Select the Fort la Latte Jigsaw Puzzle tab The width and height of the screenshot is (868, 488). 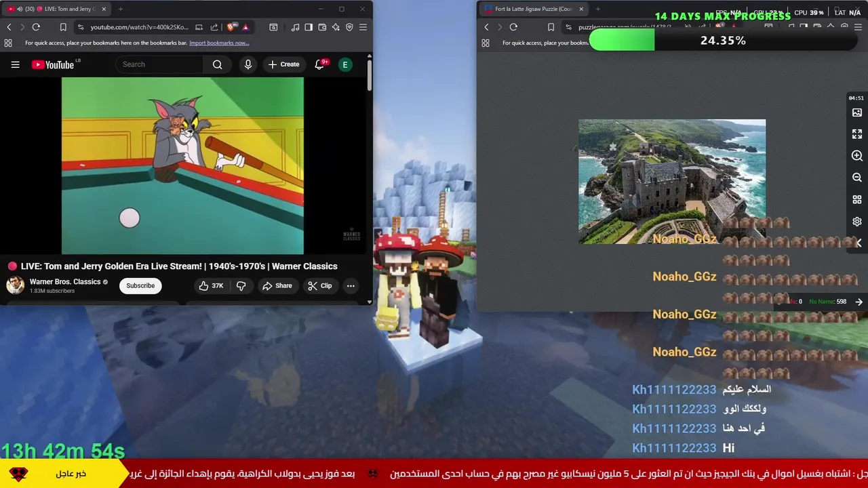coord(534,9)
